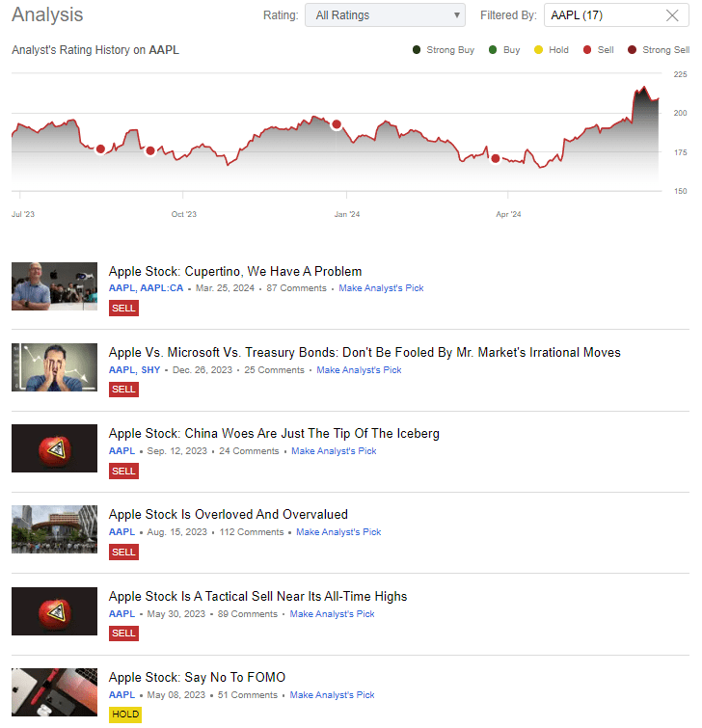Open article 'Apple Stock: Say No To FOMO'

click(x=197, y=678)
